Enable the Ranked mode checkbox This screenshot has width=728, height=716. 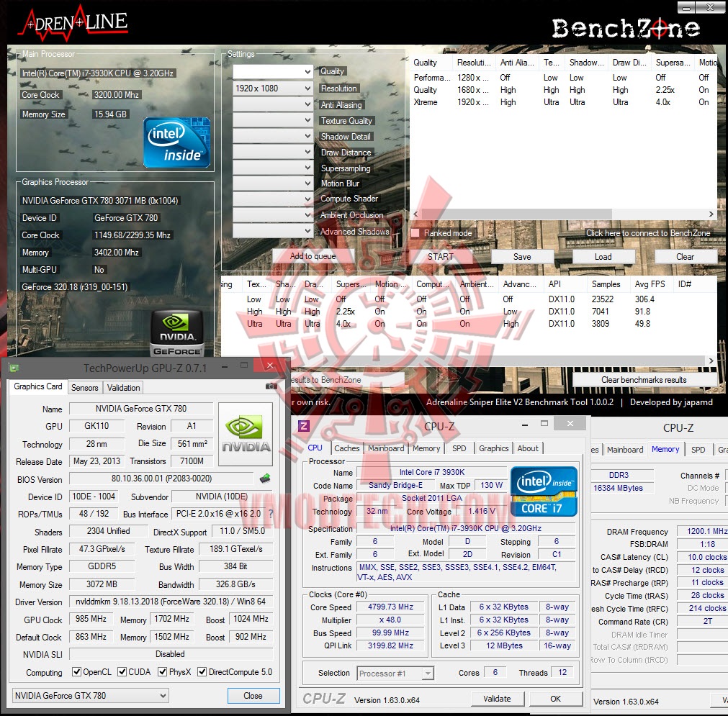click(x=415, y=233)
